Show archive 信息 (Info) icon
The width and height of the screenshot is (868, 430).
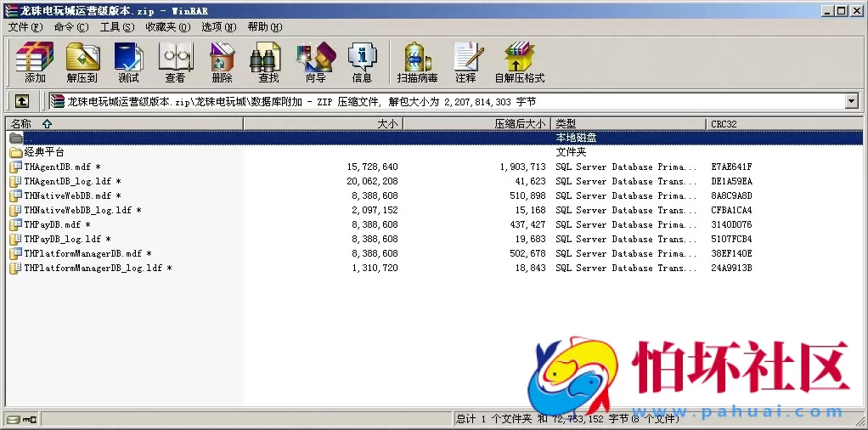[362, 62]
